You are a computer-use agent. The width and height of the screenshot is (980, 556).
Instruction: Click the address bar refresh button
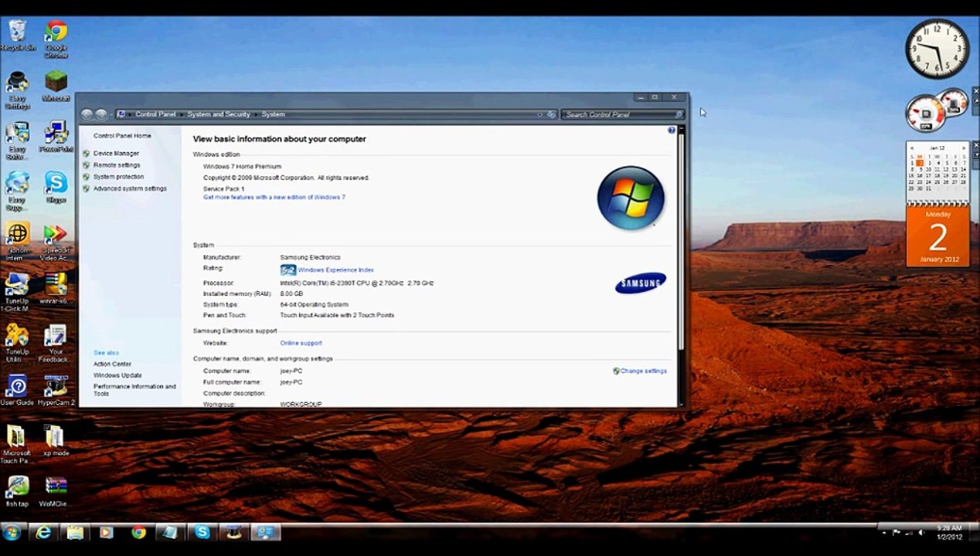pos(551,114)
